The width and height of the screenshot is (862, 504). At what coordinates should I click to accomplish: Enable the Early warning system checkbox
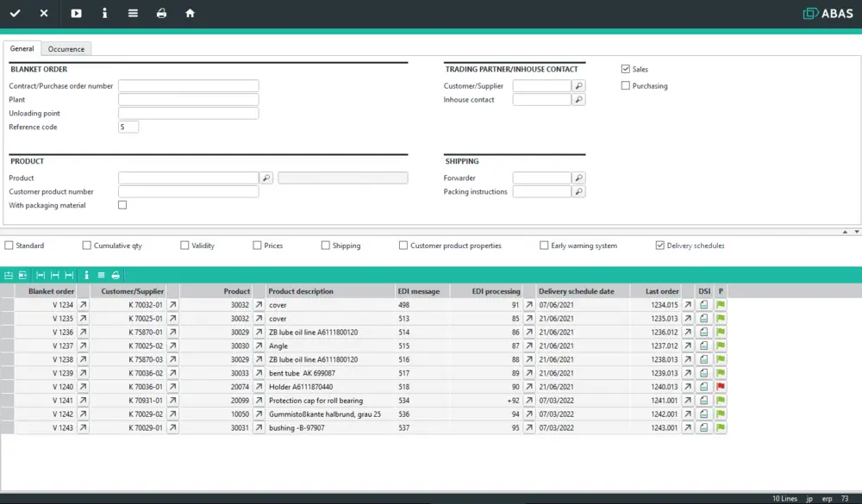point(544,246)
